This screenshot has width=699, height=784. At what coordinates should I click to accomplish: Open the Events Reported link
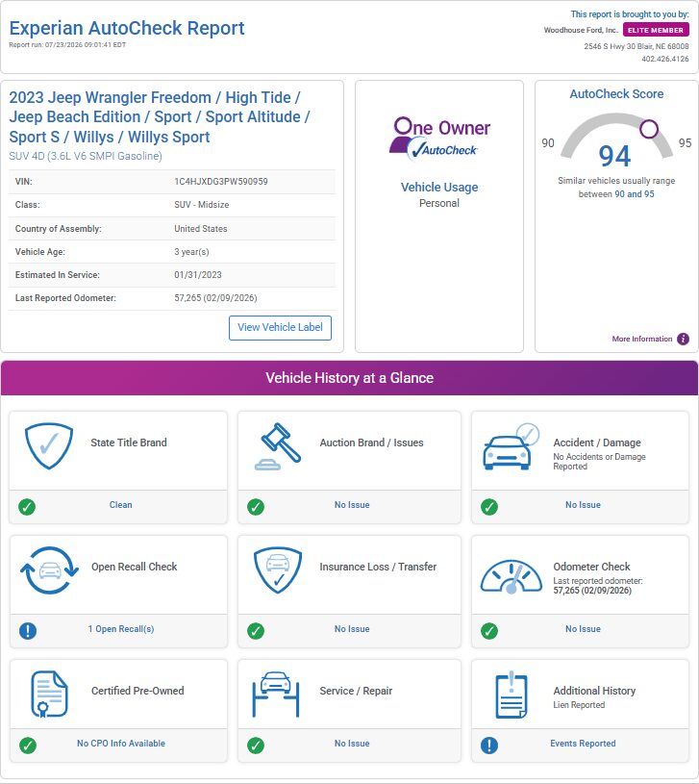(583, 744)
